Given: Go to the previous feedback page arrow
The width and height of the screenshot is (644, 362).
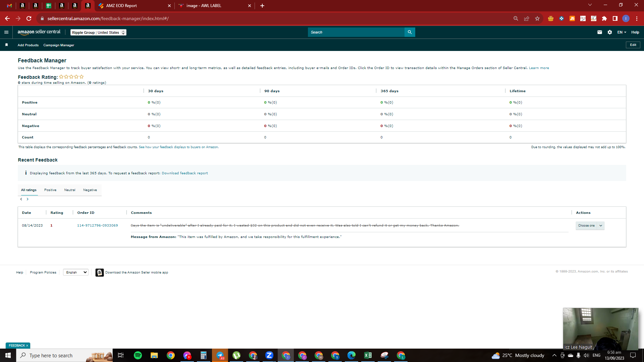Looking at the screenshot, I should [x=21, y=199].
